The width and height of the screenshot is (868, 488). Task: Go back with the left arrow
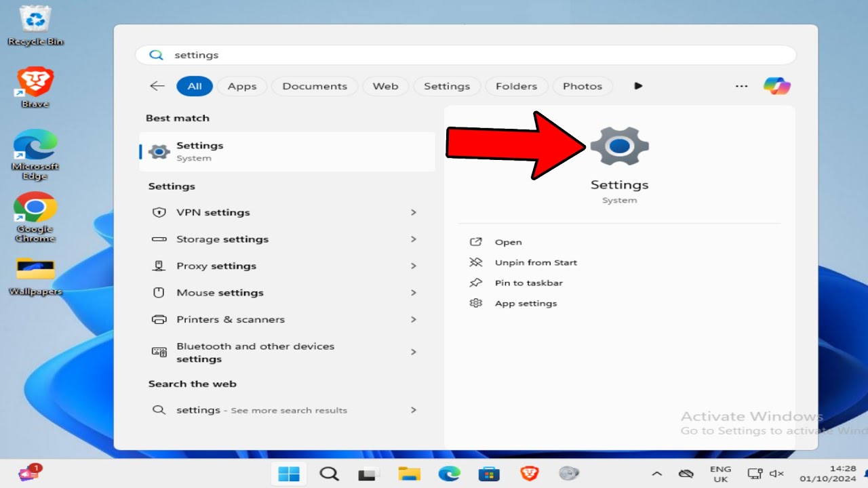tap(157, 86)
